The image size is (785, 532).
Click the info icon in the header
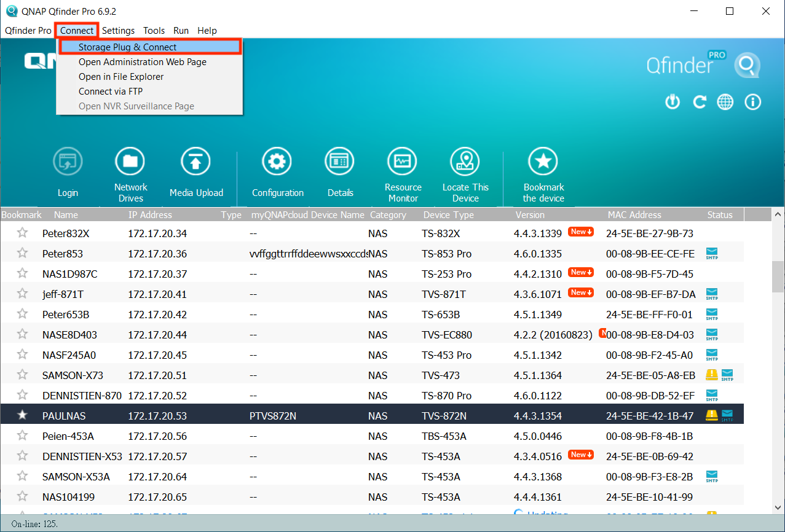pyautogui.click(x=753, y=102)
